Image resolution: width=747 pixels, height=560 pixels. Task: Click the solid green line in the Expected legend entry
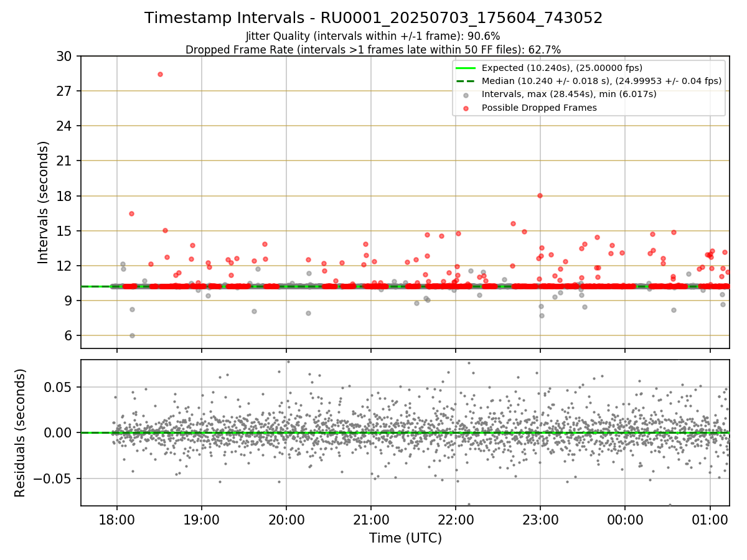point(467,68)
